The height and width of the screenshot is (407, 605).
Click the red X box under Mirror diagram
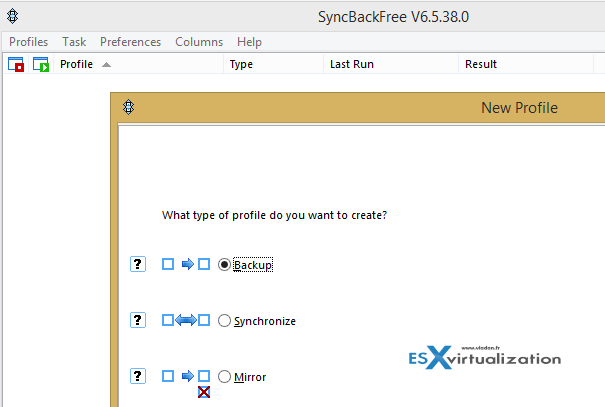pyautogui.click(x=204, y=392)
